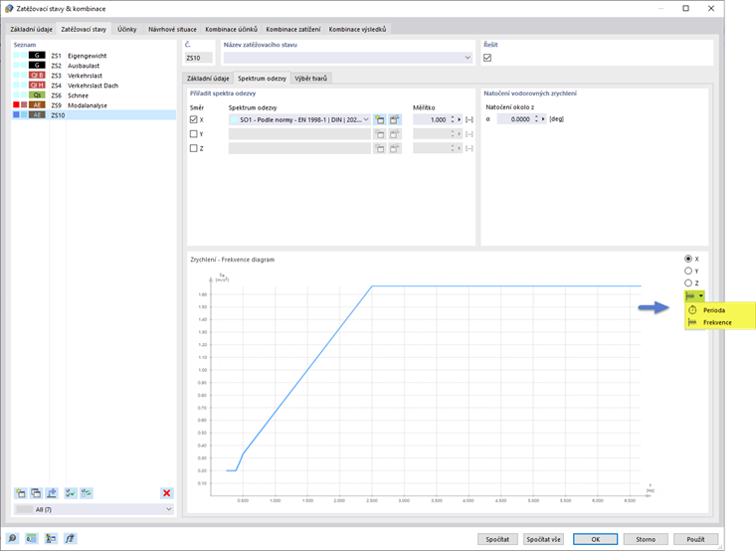Click the Storno button
756x551 pixels.
tap(646, 539)
